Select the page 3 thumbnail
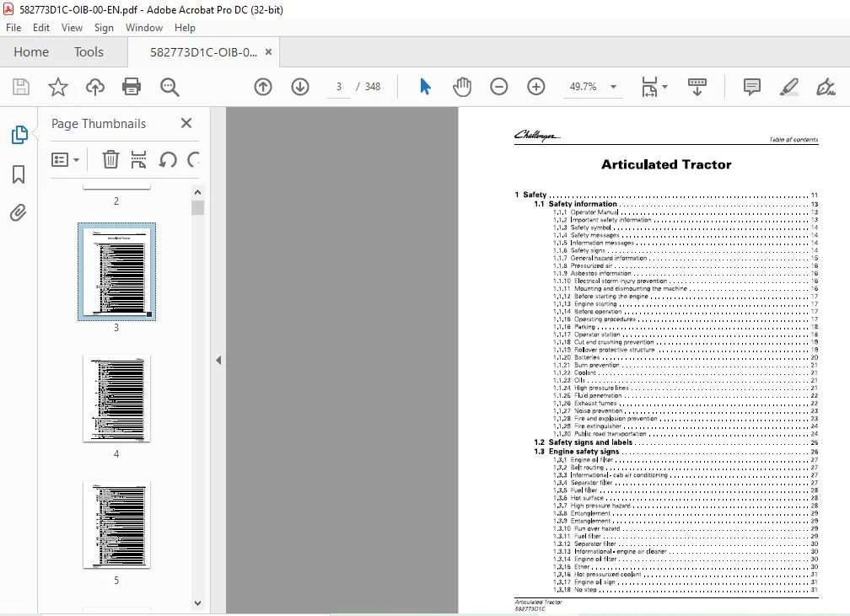Screen dimensions: 850x616 tap(116, 271)
